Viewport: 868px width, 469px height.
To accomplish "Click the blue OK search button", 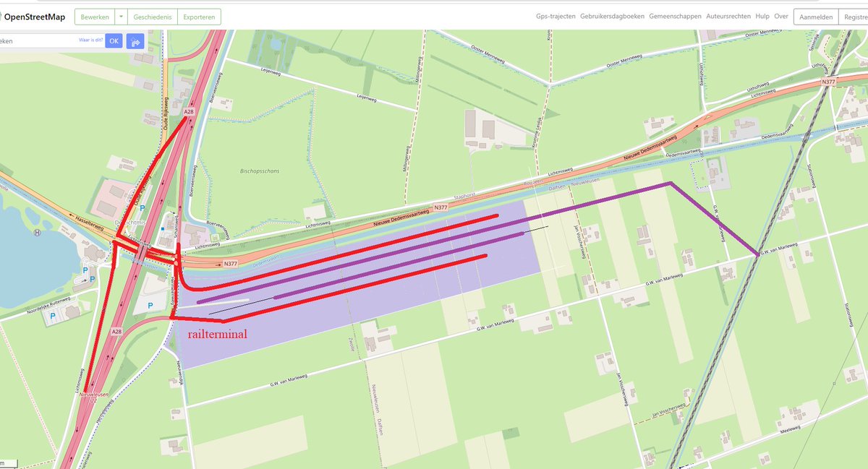I will [114, 40].
